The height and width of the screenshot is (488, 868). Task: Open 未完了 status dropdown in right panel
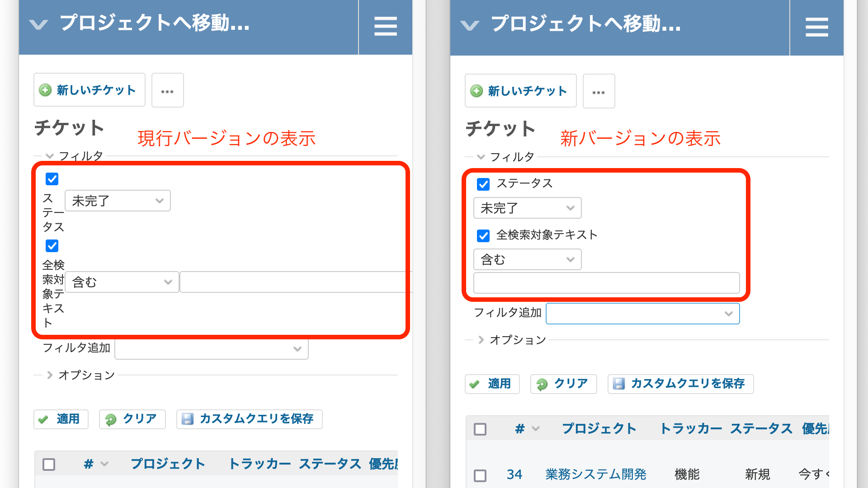coord(527,208)
